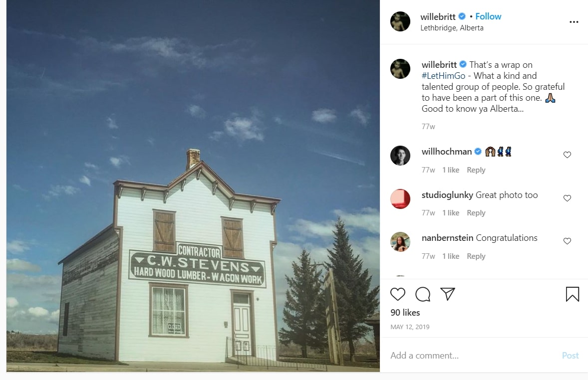
Task: Save the post with the bookmark icon
Action: point(572,294)
